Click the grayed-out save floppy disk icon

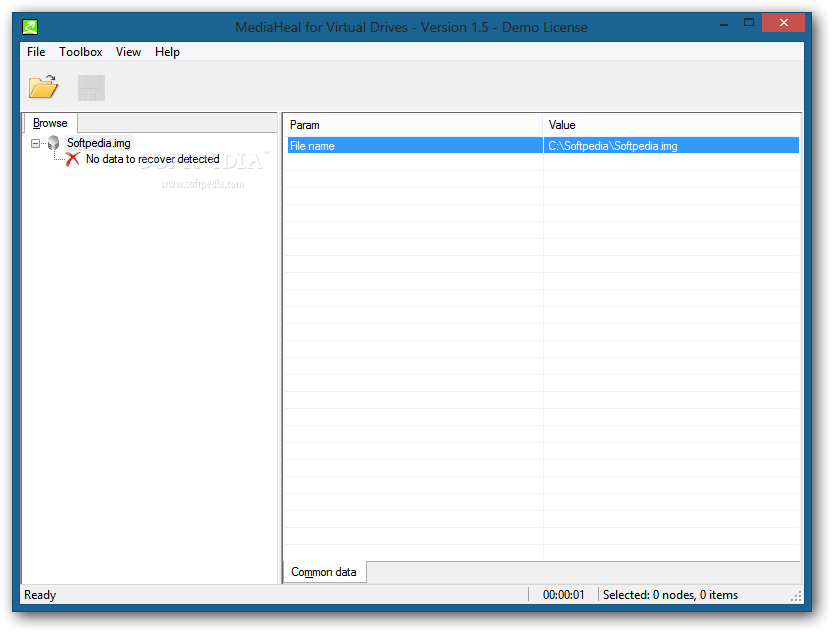click(x=91, y=88)
